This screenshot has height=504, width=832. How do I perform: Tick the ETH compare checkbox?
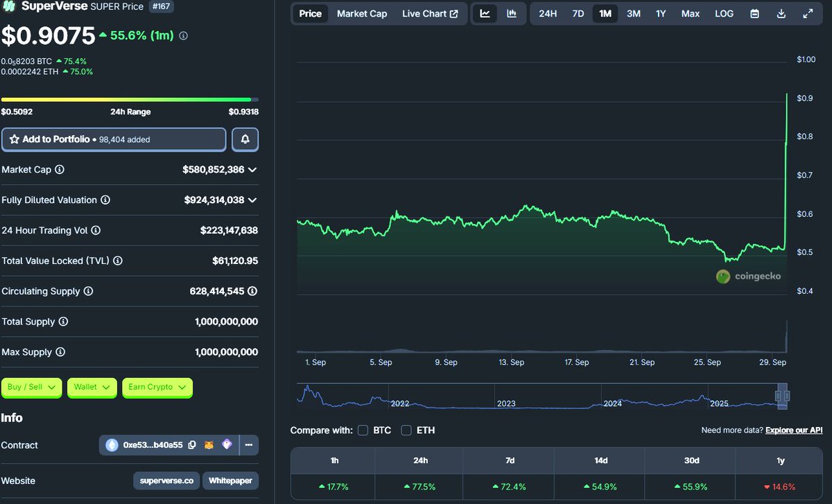click(406, 431)
